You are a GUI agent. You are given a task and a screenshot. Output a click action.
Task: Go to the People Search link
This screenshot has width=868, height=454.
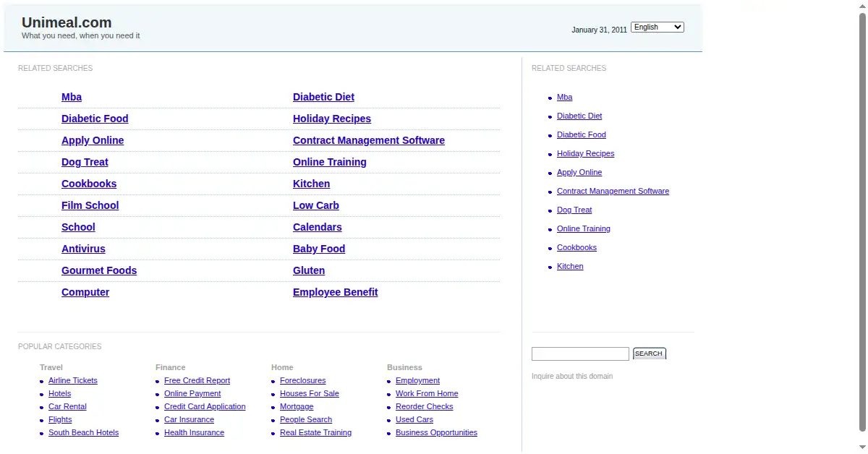pos(306,419)
